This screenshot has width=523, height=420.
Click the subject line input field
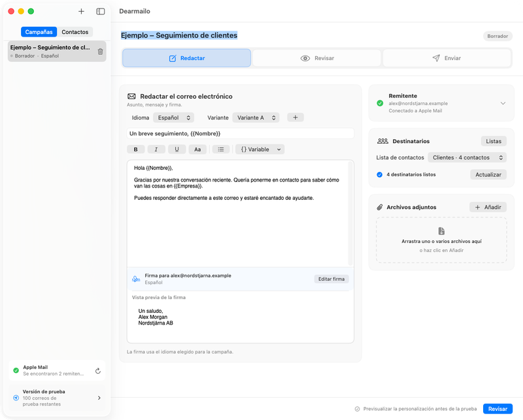(240, 133)
